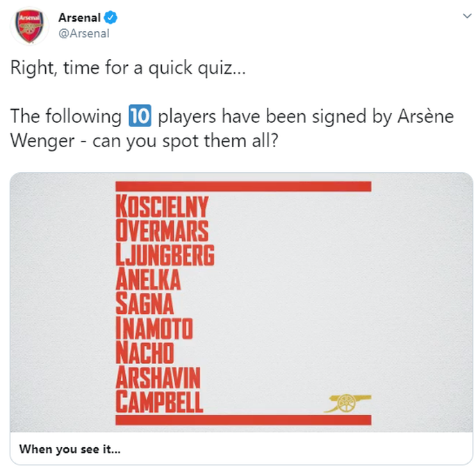Click the CAMPBELL name in the image
The height and width of the screenshot is (468, 476).
pos(159,401)
